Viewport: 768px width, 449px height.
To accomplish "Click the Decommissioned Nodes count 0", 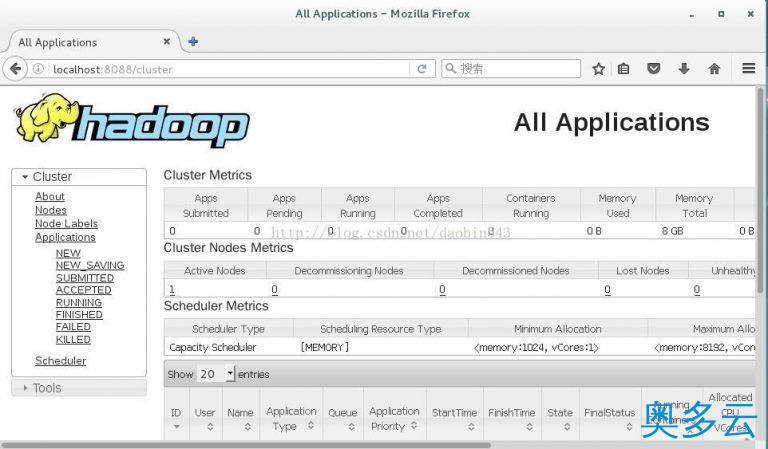I will (x=442, y=290).
